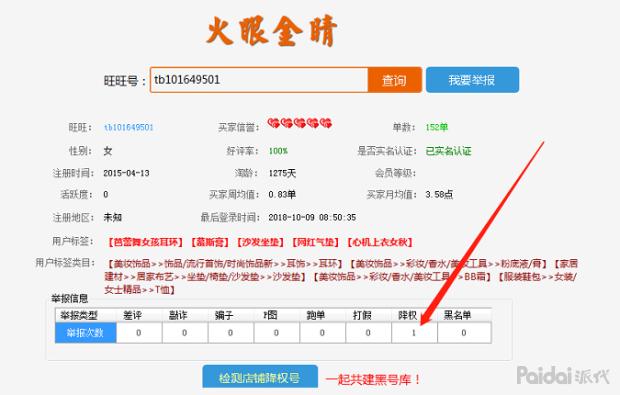Click the P图 report count cell
The height and width of the screenshot is (395, 620).
pos(276,333)
